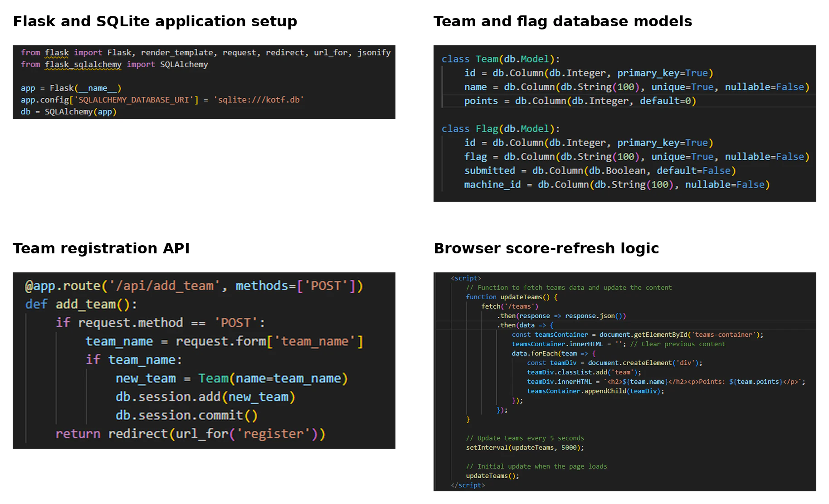Click the 'return redirect(url_for('register'))' line
This screenshot has width=829, height=504.
click(x=190, y=434)
